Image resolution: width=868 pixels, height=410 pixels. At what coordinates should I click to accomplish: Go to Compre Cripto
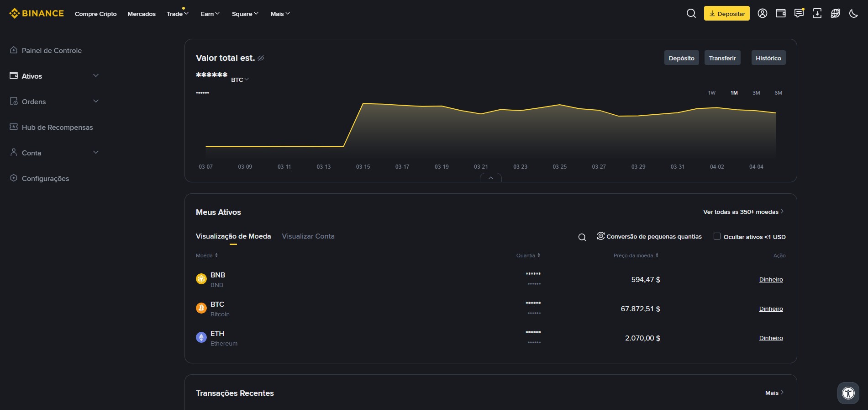(x=95, y=14)
